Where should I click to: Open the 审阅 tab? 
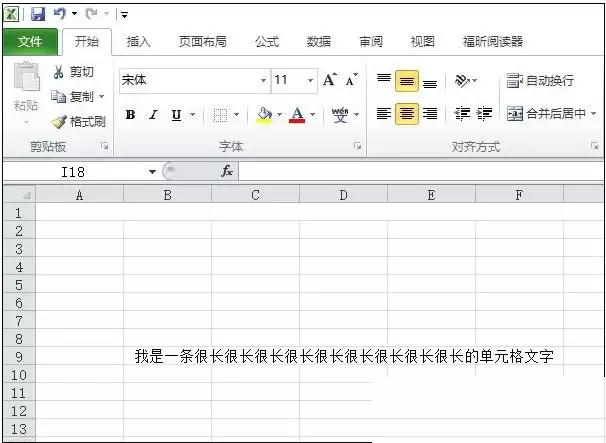point(371,41)
